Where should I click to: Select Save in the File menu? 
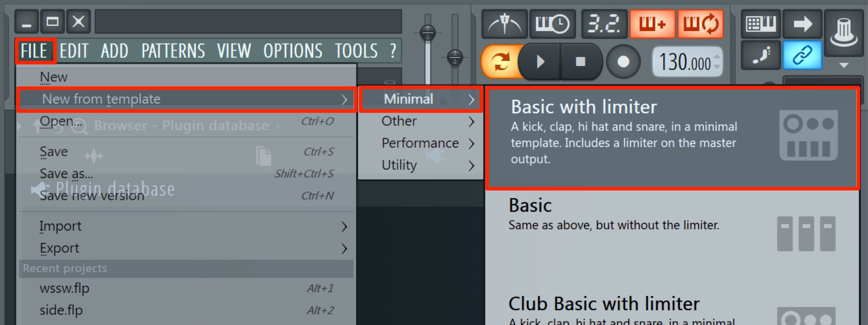click(186, 152)
